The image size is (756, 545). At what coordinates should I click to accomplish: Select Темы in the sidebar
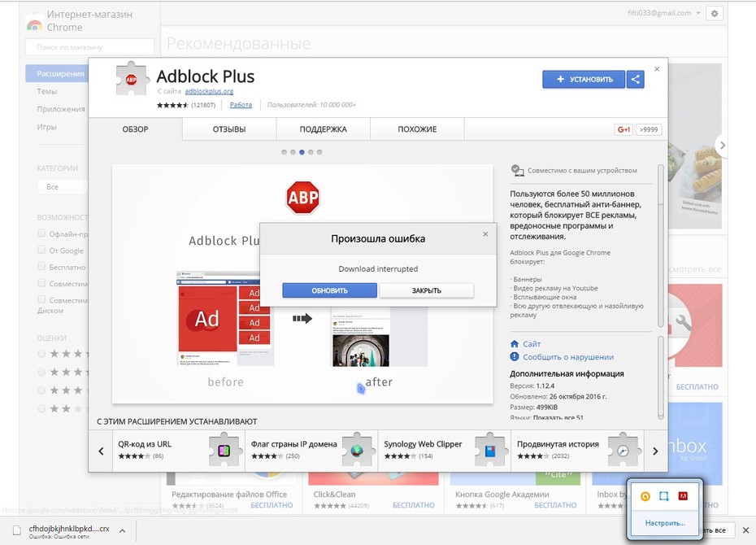47,91
